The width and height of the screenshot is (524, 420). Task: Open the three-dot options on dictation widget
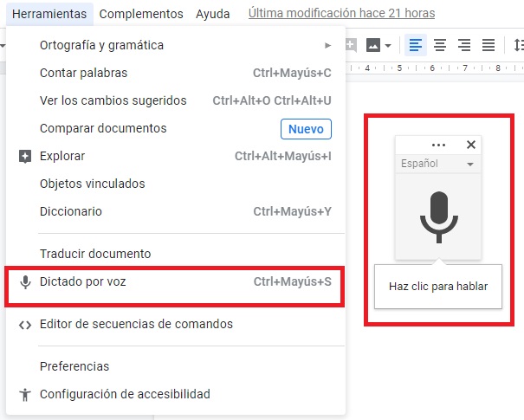click(x=438, y=145)
